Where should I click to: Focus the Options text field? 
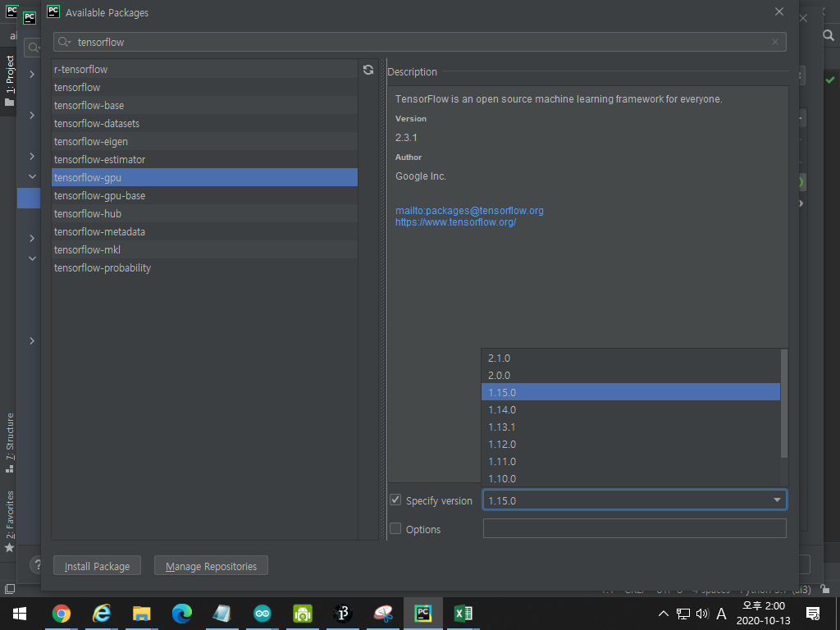pyautogui.click(x=634, y=528)
